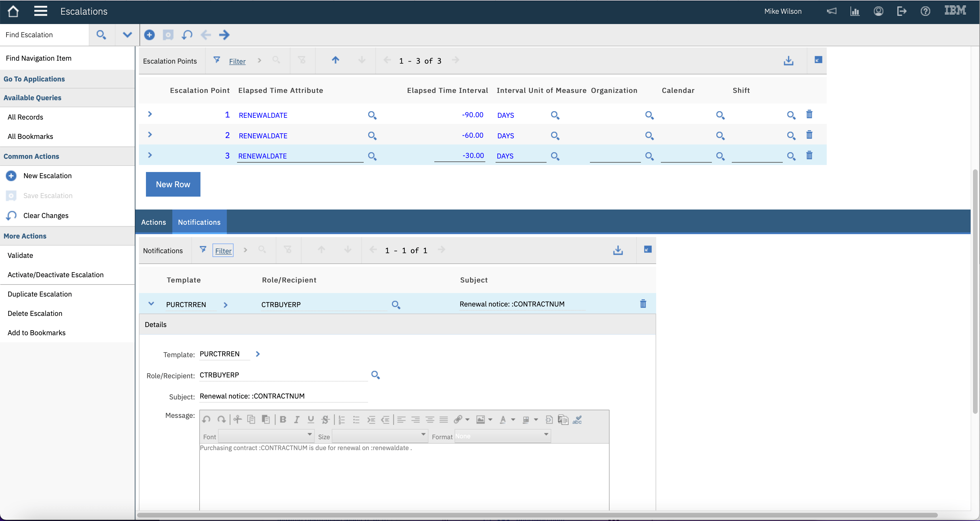
Task: Click the New Row button
Action: coord(173,184)
